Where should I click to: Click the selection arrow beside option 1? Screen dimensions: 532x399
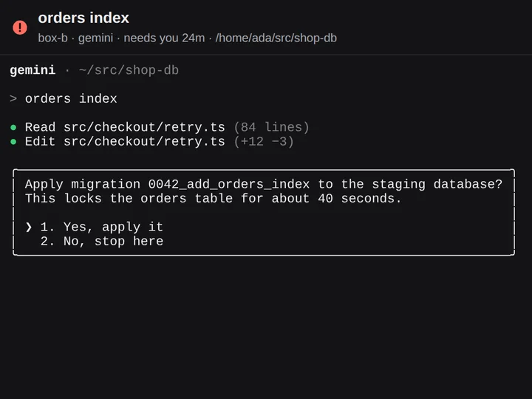pyautogui.click(x=29, y=227)
